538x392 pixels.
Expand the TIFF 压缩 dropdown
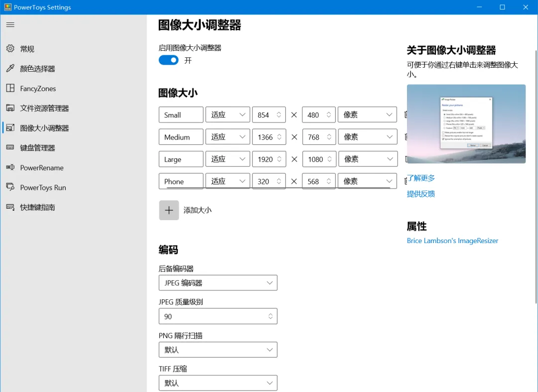218,383
